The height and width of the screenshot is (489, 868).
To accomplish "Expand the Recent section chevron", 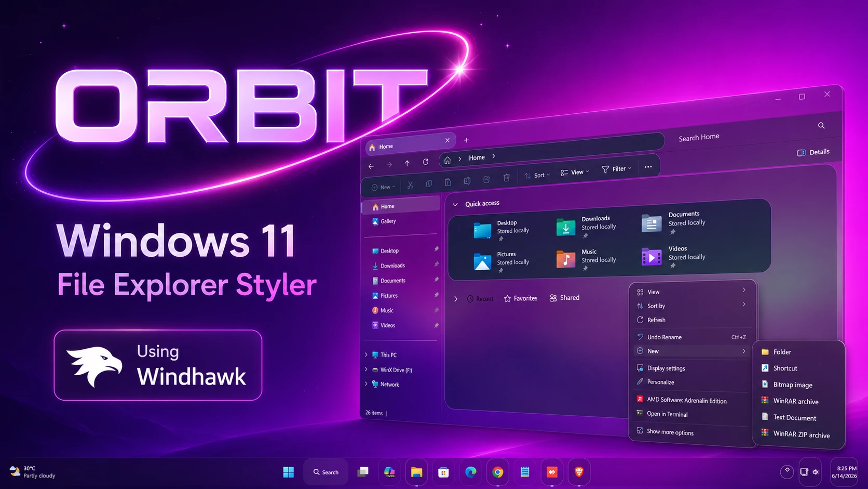I will (x=456, y=299).
